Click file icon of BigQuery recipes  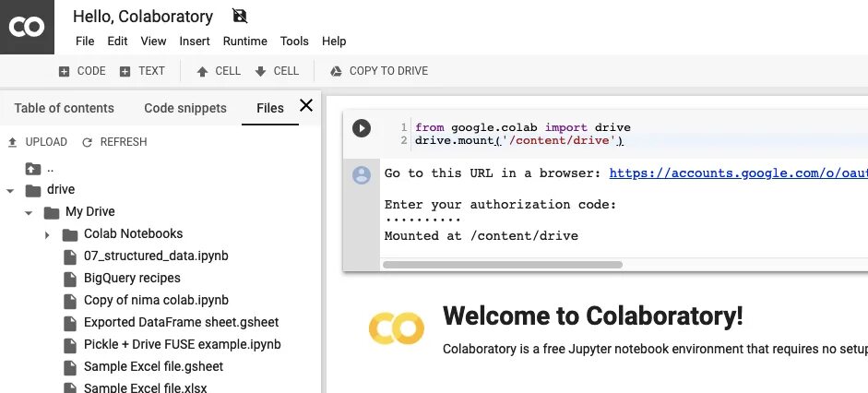pos(70,279)
